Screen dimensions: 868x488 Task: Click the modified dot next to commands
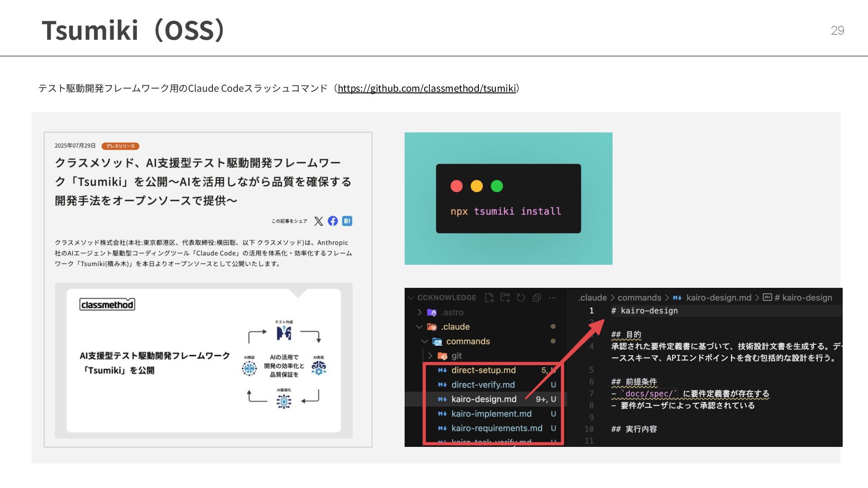pyautogui.click(x=553, y=341)
